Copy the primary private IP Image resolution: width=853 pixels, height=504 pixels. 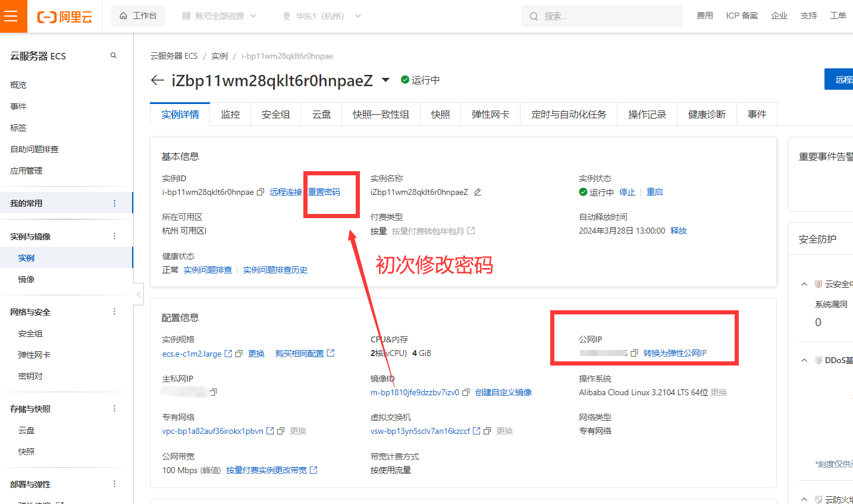(x=214, y=392)
